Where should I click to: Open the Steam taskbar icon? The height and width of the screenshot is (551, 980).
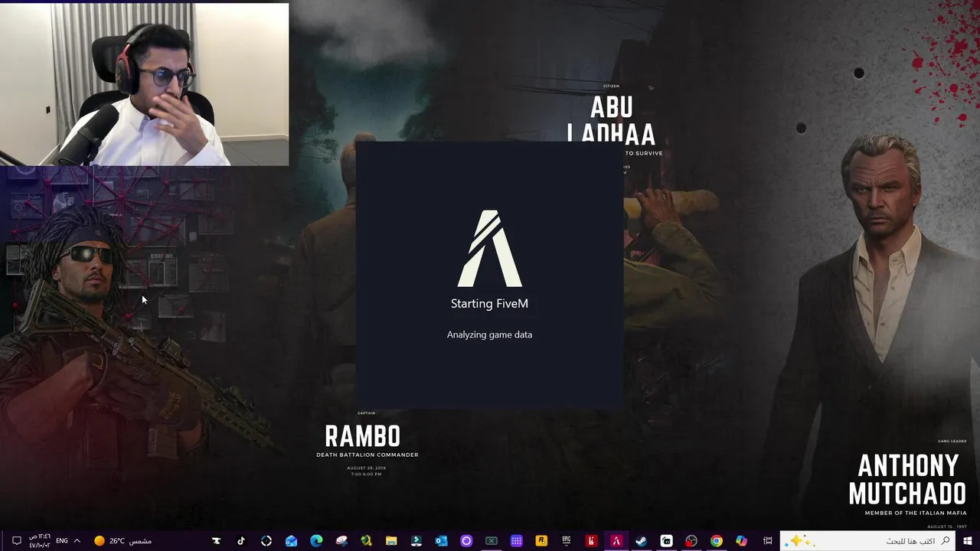pos(642,540)
